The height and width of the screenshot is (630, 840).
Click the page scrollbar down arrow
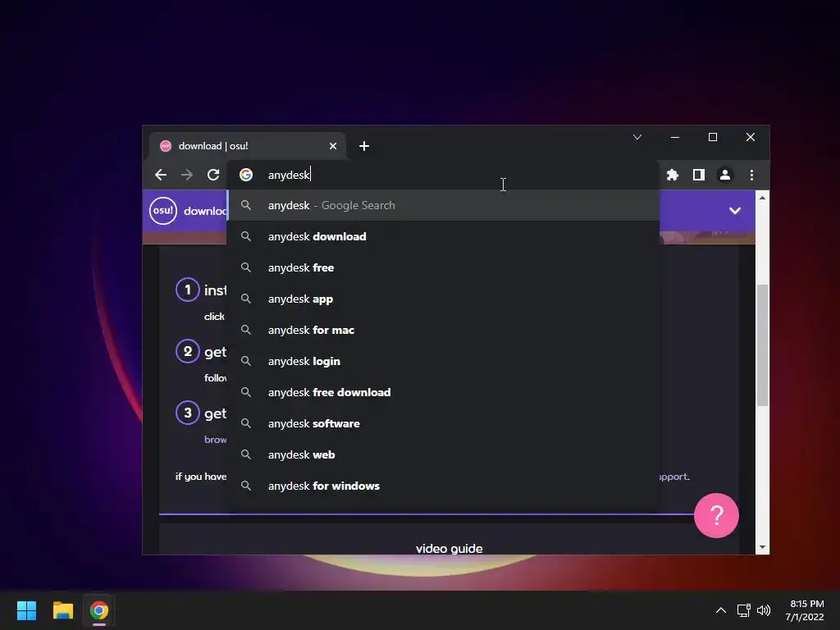coord(762,547)
